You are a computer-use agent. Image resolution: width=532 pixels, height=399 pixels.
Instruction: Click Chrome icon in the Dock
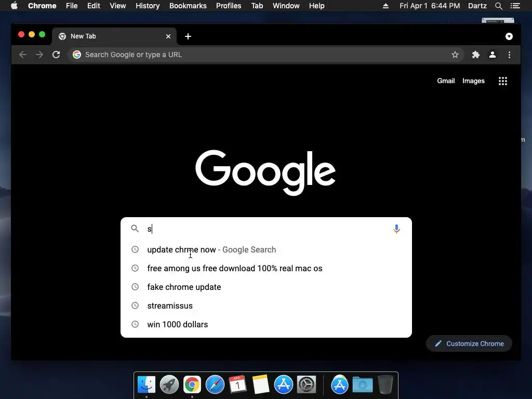(192, 385)
